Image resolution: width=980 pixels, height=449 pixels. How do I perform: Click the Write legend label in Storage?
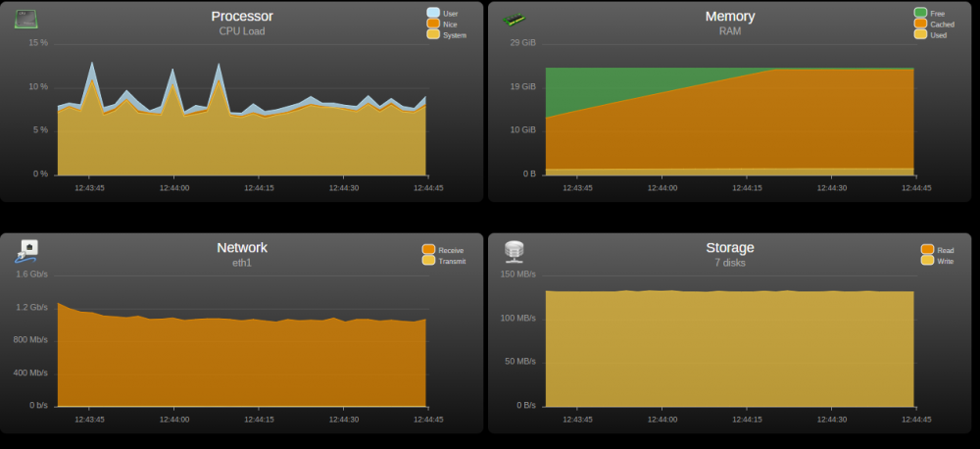coord(945,262)
